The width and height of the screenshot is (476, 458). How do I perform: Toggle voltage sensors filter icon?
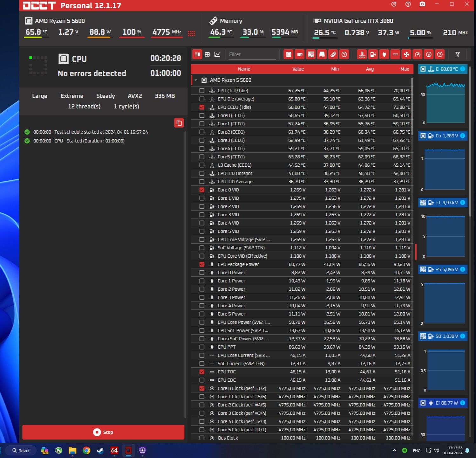[373, 54]
